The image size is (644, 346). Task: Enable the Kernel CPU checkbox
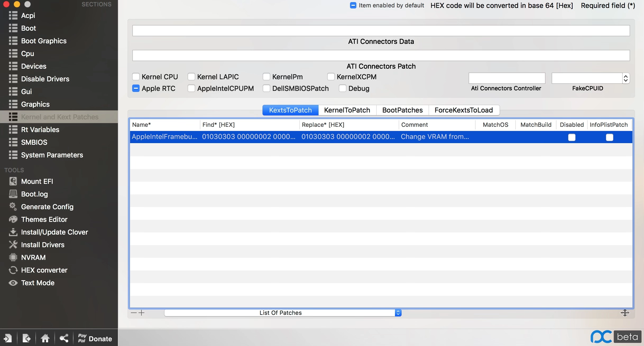tap(136, 77)
